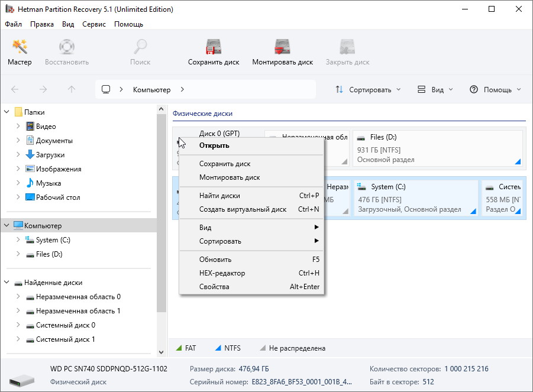
Task: Select the Документы folder icon
Action: tap(30, 140)
